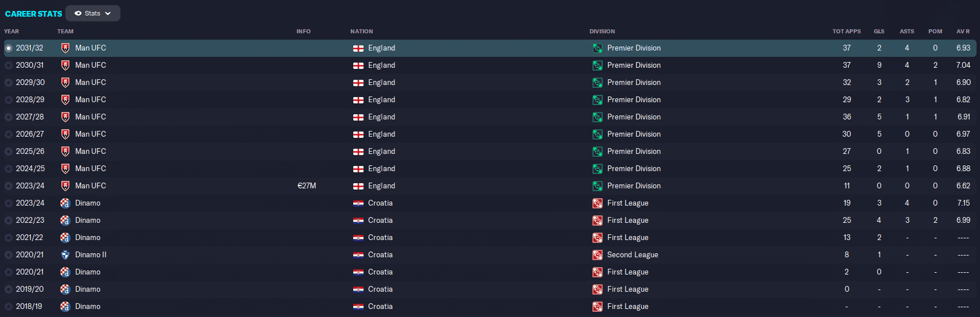Click the YEAR column header
This screenshot has height=317, width=980.
[x=11, y=32]
